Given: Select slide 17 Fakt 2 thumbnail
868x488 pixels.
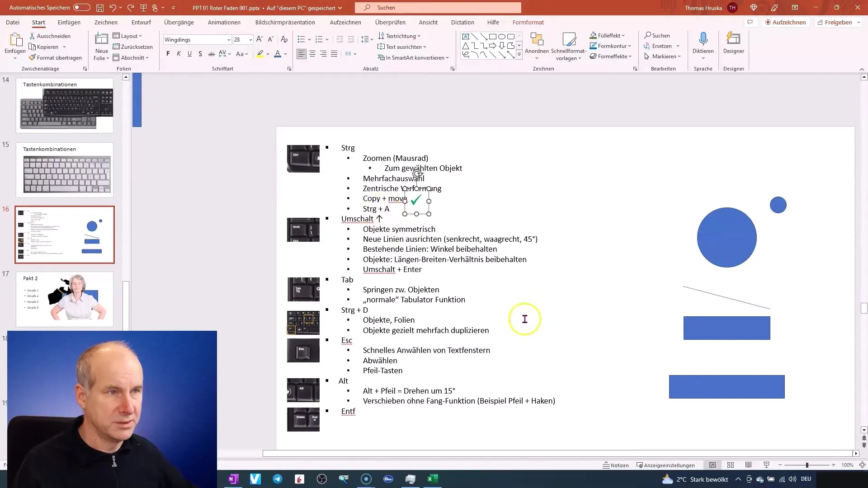Looking at the screenshot, I should tap(65, 299).
